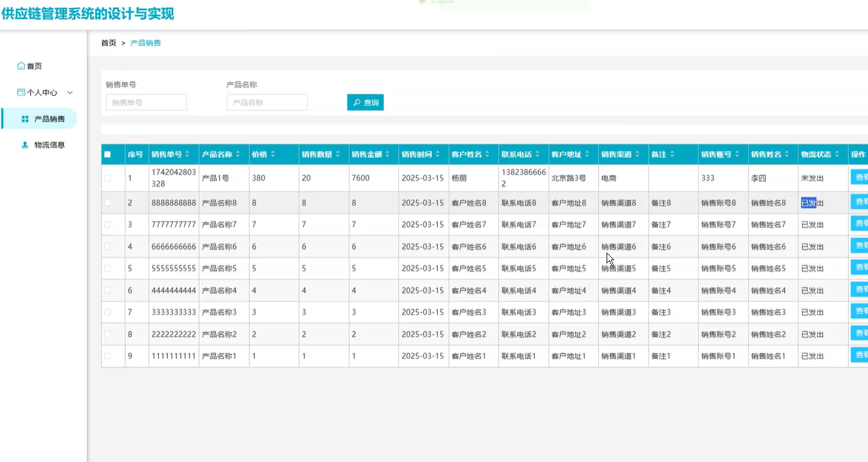The height and width of the screenshot is (462, 868).
Task: Go to the 首页 breadcrumb link
Action: point(109,43)
